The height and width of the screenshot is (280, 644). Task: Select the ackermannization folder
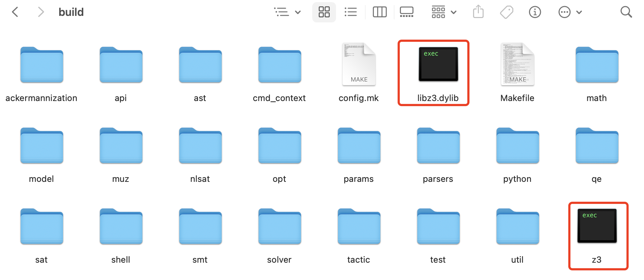pyautogui.click(x=41, y=65)
